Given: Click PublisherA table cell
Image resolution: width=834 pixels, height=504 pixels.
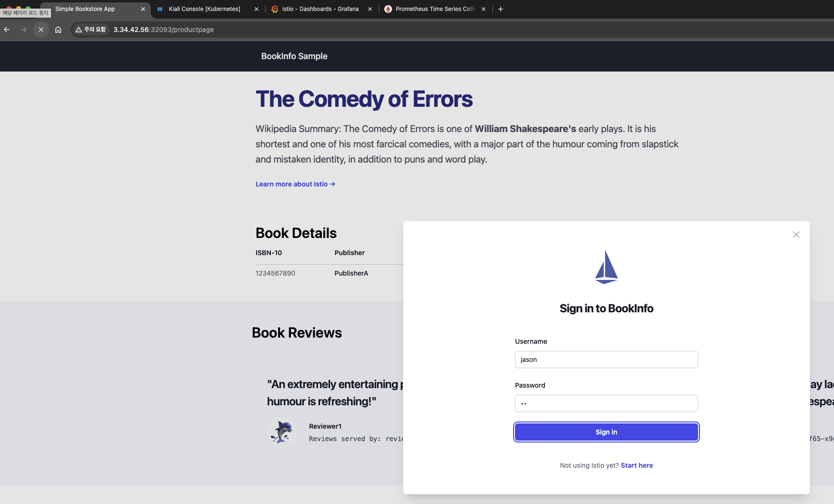Looking at the screenshot, I should click(351, 273).
